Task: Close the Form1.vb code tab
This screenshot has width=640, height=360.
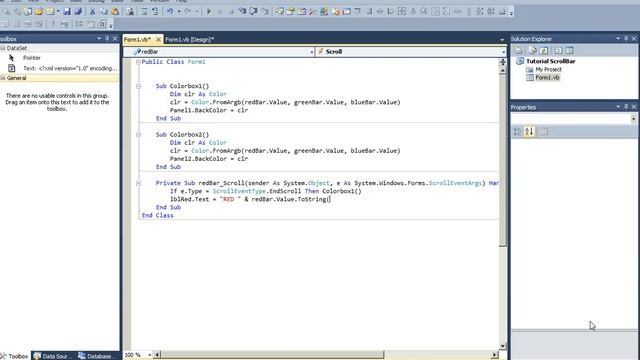Action: pyautogui.click(x=158, y=40)
